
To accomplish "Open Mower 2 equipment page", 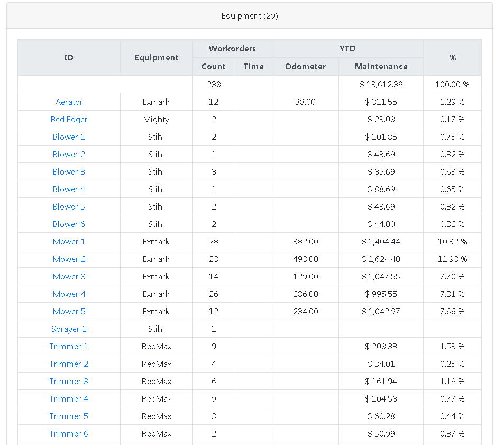I will pyautogui.click(x=69, y=259).
